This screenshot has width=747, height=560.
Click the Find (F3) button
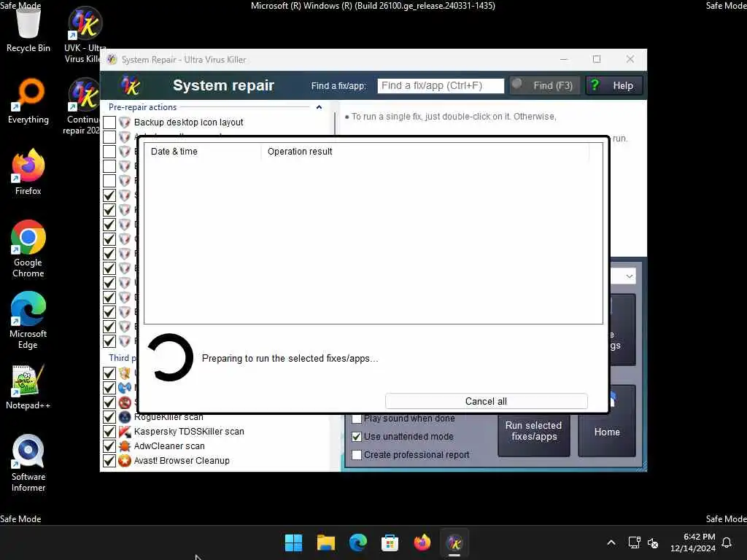[544, 86]
